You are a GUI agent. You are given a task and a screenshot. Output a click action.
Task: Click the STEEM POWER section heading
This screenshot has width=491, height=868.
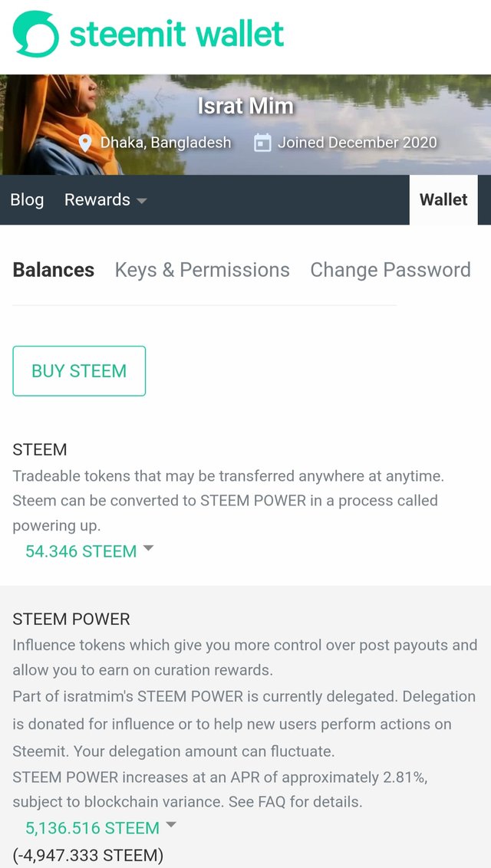(71, 619)
